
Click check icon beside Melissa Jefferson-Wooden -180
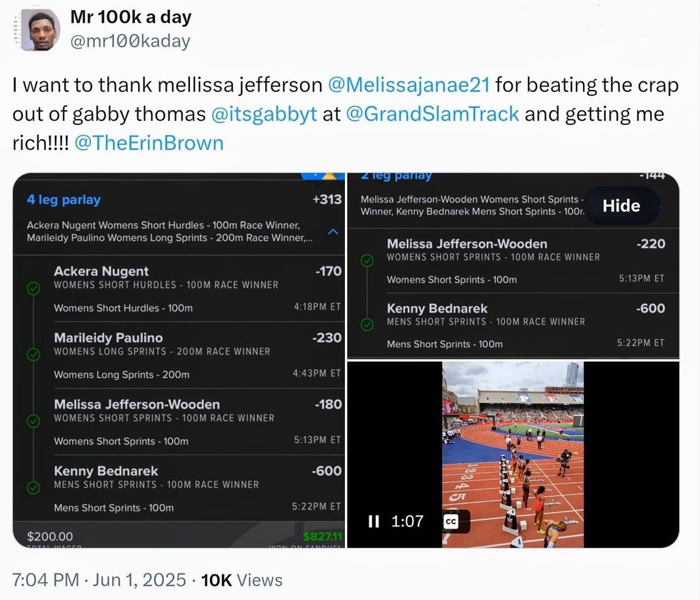(33, 421)
